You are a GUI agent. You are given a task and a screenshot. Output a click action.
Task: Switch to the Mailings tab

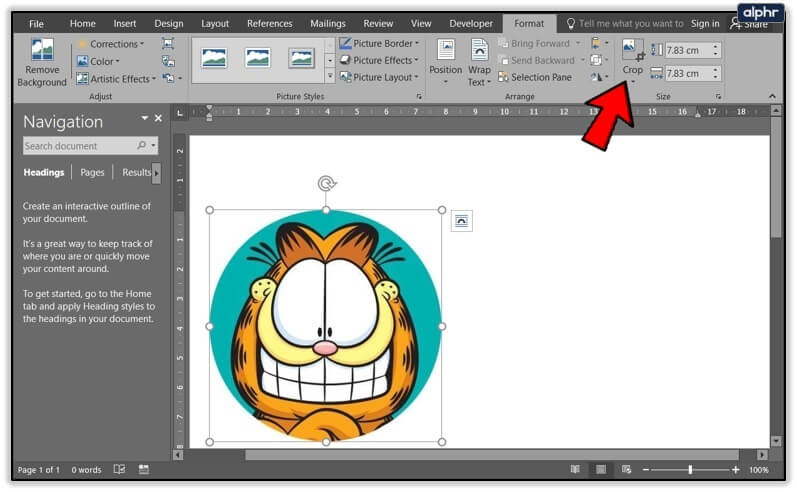click(328, 24)
